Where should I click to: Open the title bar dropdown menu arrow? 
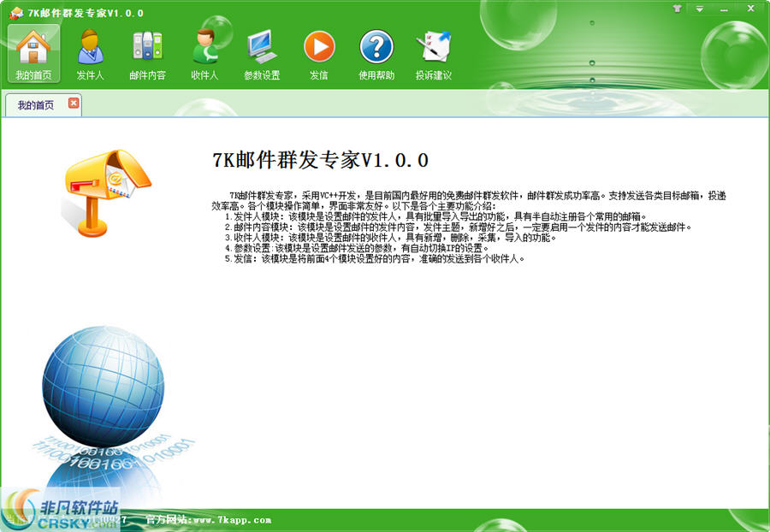[700, 9]
